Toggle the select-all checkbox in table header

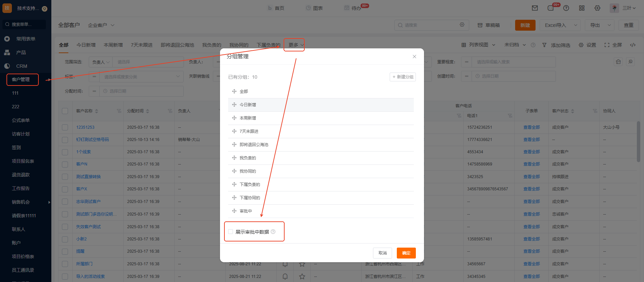click(x=65, y=111)
